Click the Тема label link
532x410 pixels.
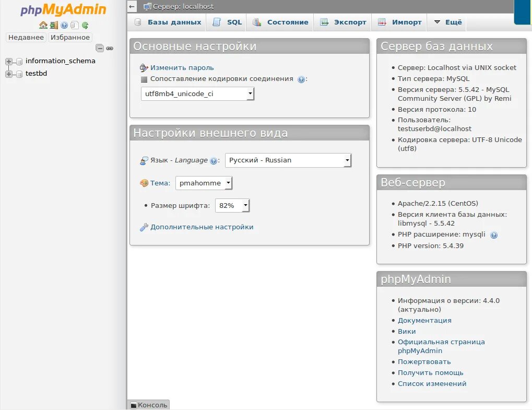[x=160, y=183]
